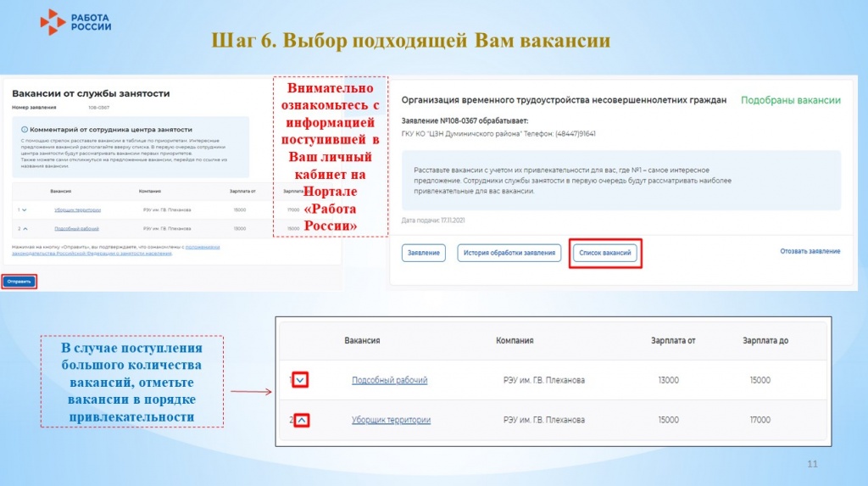Screen dimensions: 868x486
Task: Open Подсобный рабочий link in small list
Action: coord(76,228)
